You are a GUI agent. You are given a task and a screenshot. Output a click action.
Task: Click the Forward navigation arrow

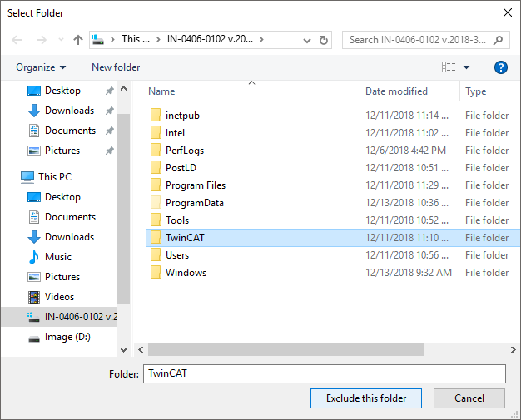click(42, 40)
